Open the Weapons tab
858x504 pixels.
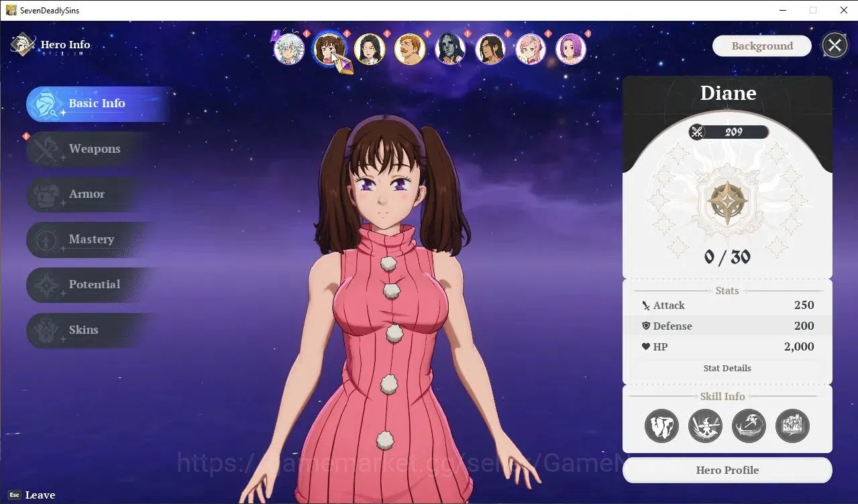click(x=94, y=149)
